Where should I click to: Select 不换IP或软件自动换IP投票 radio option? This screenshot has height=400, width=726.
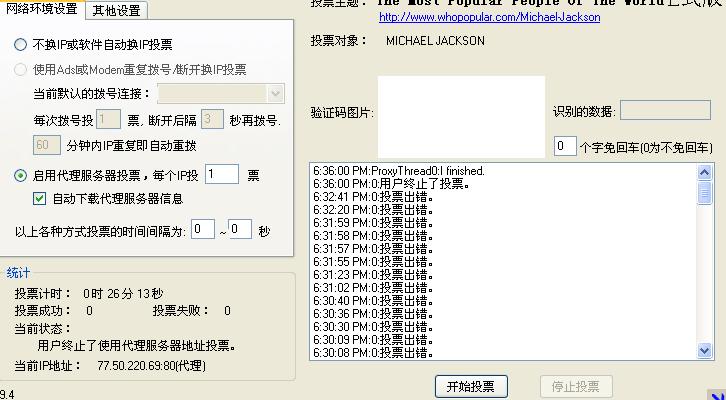coord(21,45)
